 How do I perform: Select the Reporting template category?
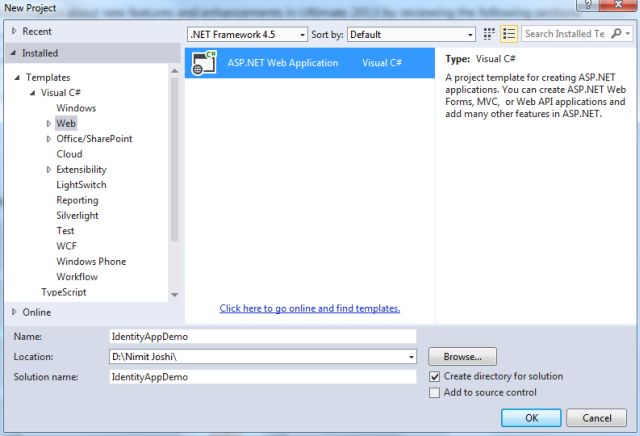coord(77,200)
